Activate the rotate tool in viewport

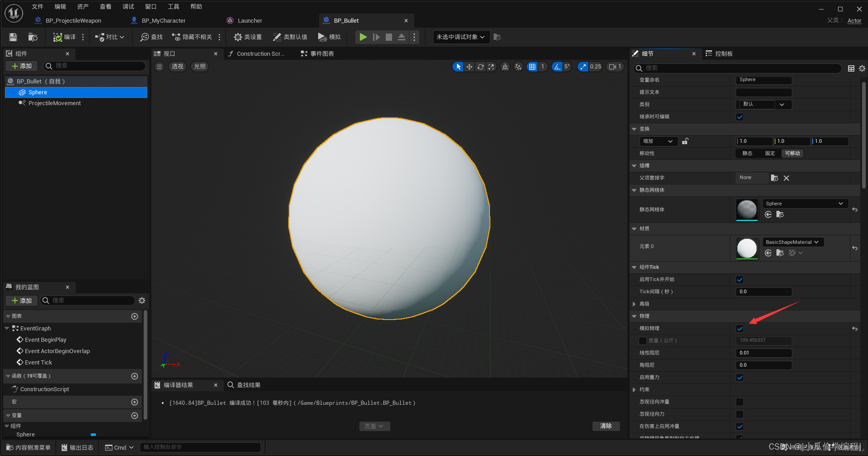(x=480, y=67)
